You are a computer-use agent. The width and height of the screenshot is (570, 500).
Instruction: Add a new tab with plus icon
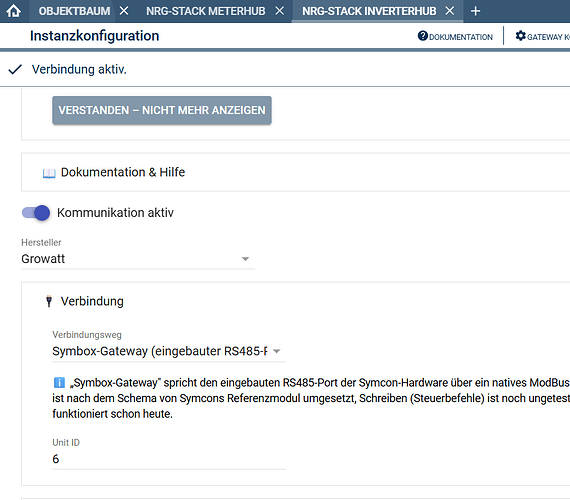point(475,11)
